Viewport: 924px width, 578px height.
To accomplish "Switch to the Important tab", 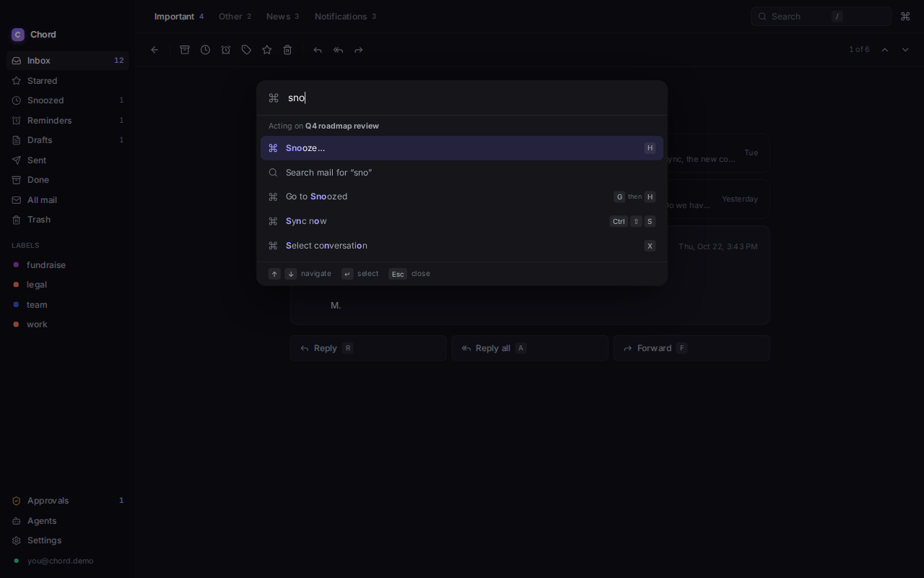I will (x=179, y=17).
